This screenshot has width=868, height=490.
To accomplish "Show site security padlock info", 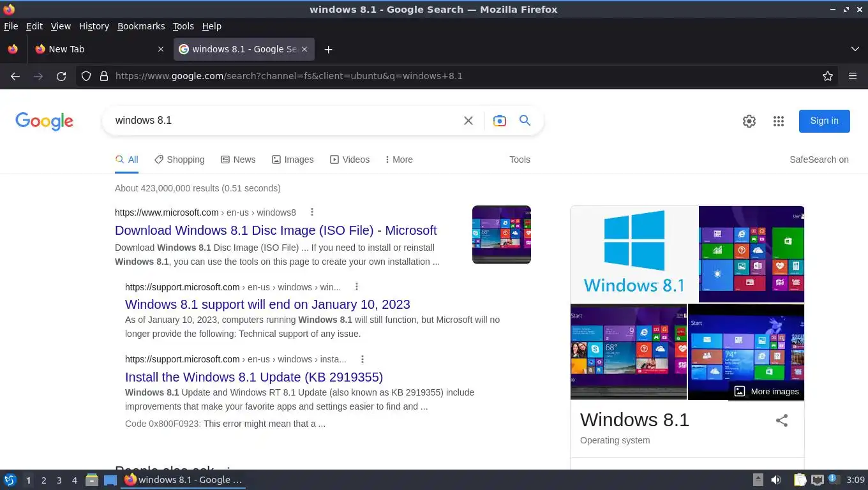I will pos(104,76).
